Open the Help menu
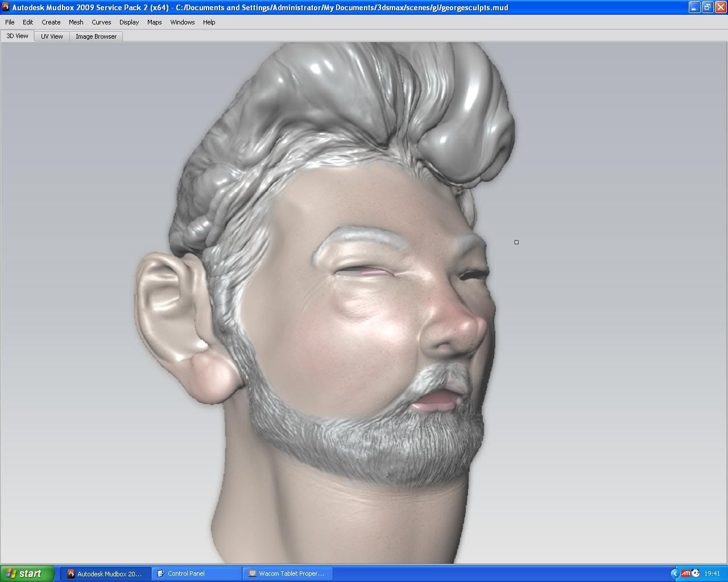The height and width of the screenshot is (582, 728). (209, 22)
